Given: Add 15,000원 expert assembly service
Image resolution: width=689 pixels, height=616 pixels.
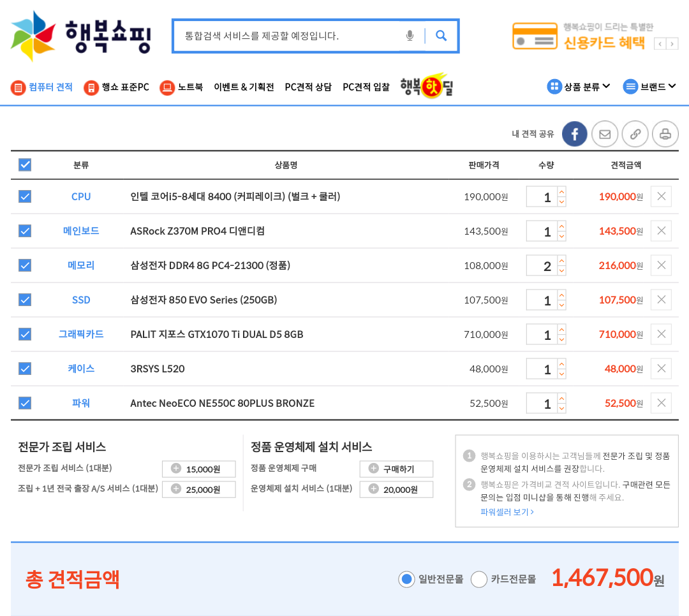Looking at the screenshot, I should [199, 469].
